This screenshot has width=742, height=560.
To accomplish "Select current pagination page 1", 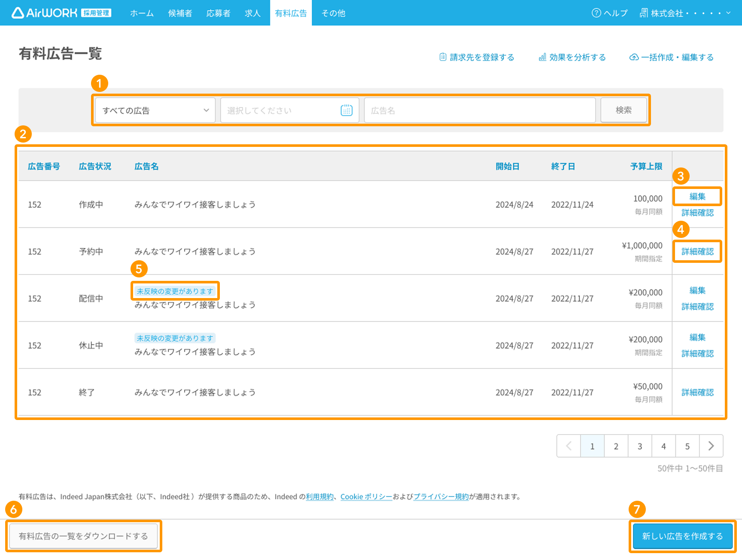I will pos(592,446).
